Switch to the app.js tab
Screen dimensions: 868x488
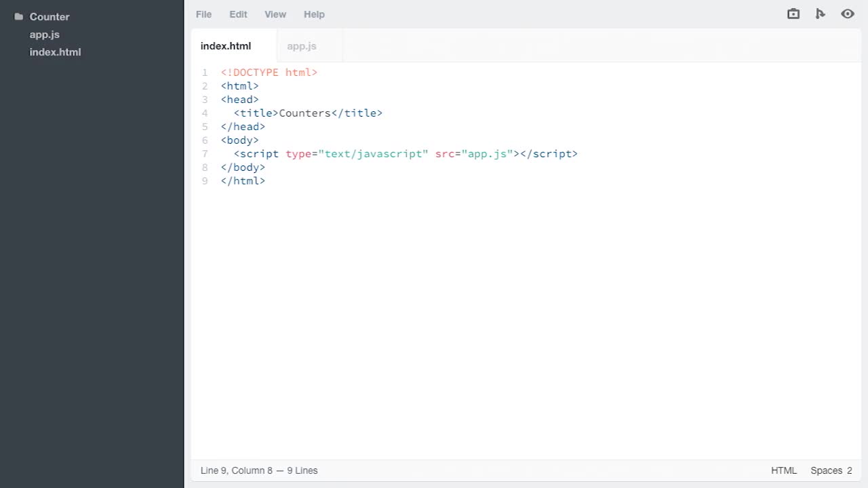pyautogui.click(x=302, y=46)
